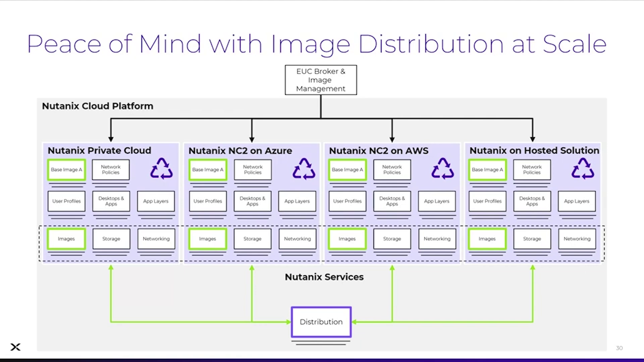Click the 'Nutanix Cloud Platform' label
Viewport: 644px width, 362px height.
coord(98,106)
